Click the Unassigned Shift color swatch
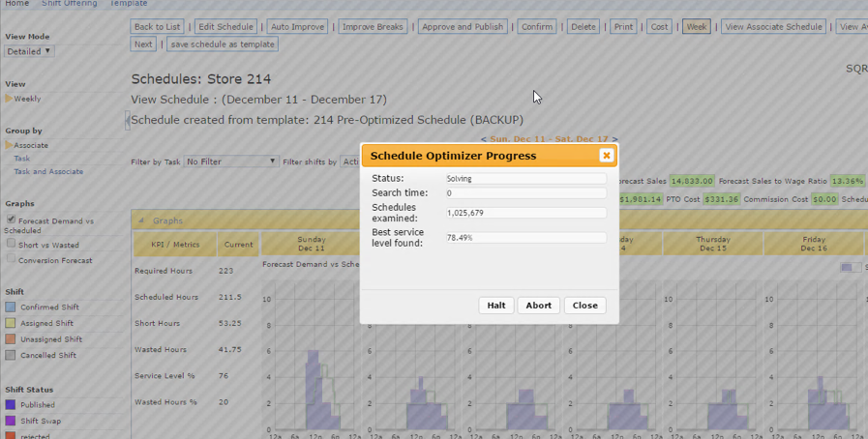The height and width of the screenshot is (439, 868). coord(10,339)
